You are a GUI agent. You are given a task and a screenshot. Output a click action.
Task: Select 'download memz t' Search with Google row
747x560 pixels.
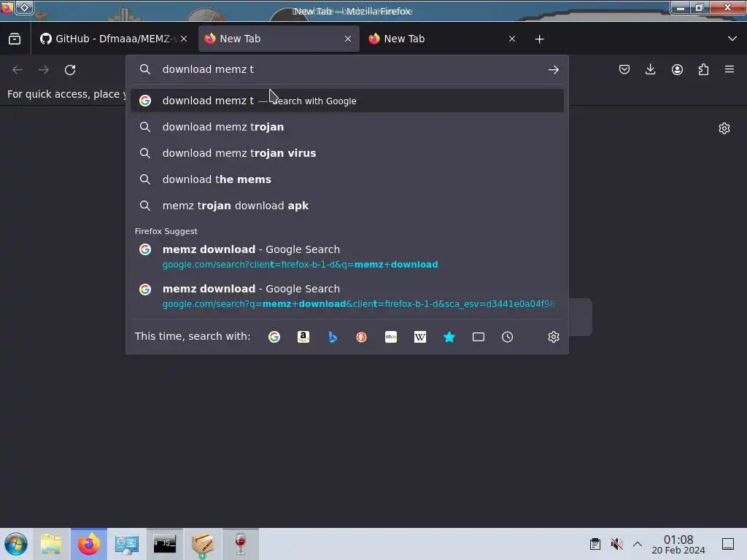tap(347, 101)
